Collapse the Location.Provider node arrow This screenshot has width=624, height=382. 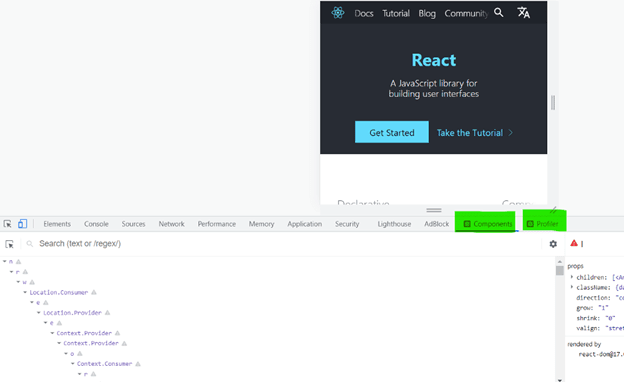pyautogui.click(x=39, y=313)
